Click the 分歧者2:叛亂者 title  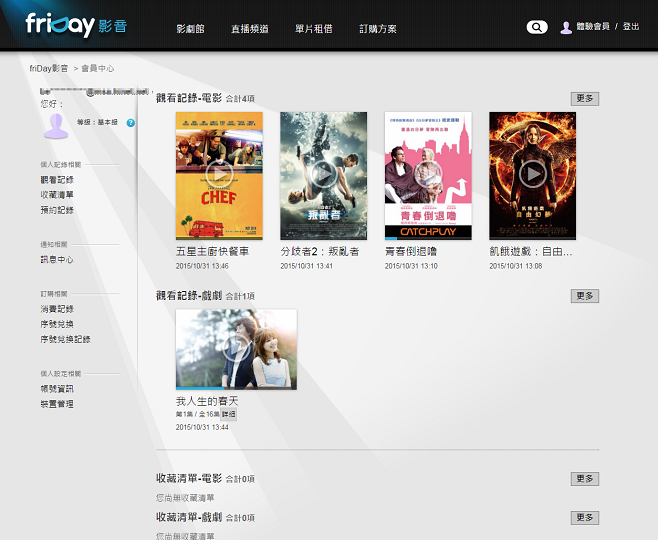320,251
